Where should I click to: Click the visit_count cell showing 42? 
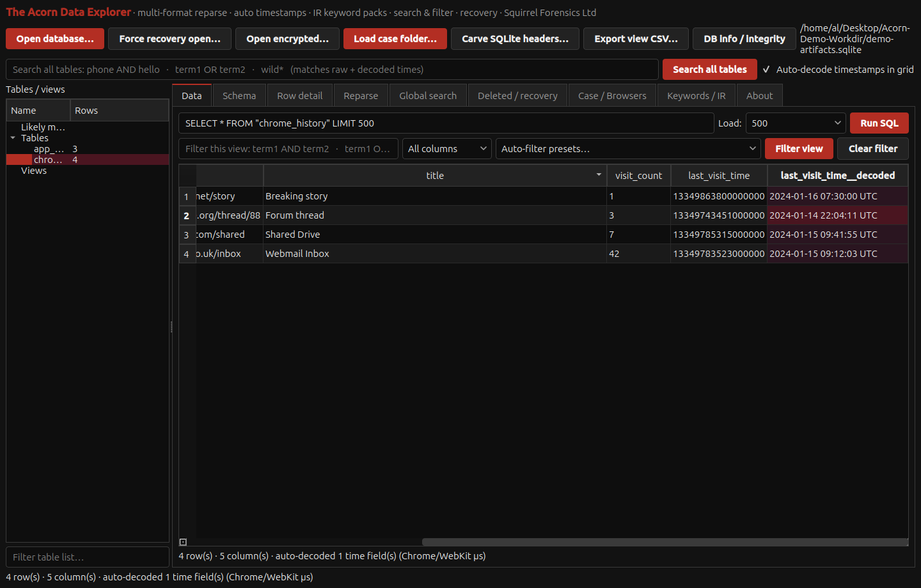click(x=638, y=254)
